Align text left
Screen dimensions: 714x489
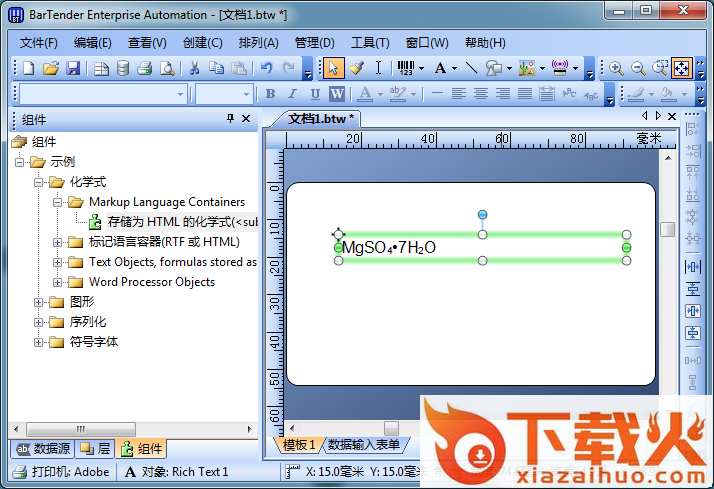click(x=459, y=94)
